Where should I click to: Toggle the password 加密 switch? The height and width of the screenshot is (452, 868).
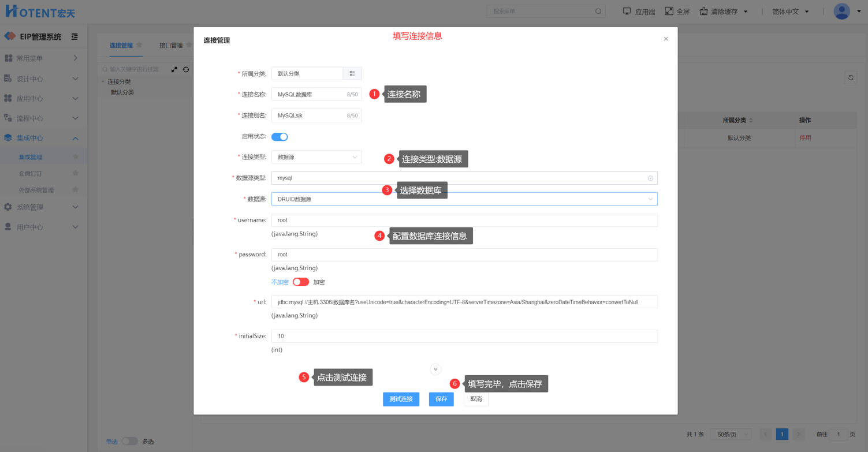(300, 282)
